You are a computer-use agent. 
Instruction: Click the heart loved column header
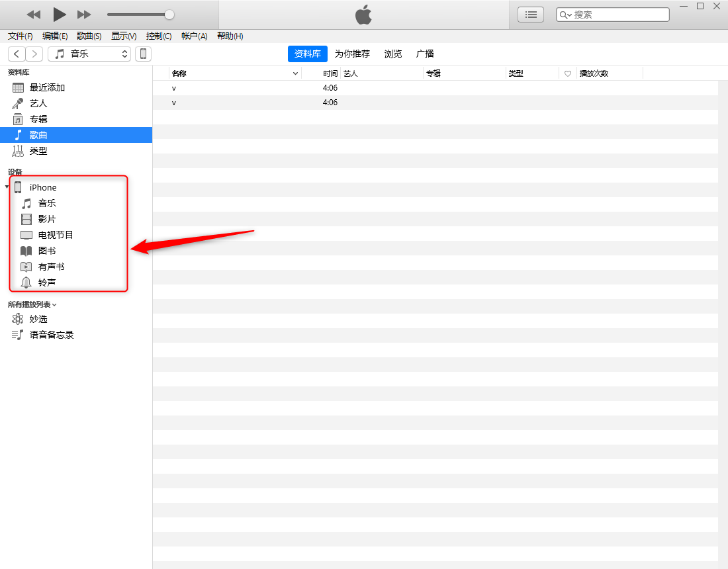[567, 74]
